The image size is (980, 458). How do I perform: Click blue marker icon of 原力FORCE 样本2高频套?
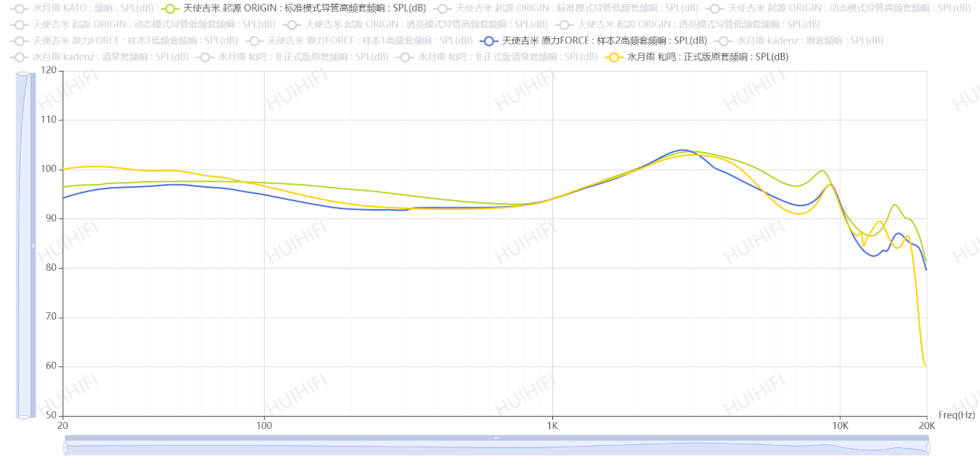(490, 40)
